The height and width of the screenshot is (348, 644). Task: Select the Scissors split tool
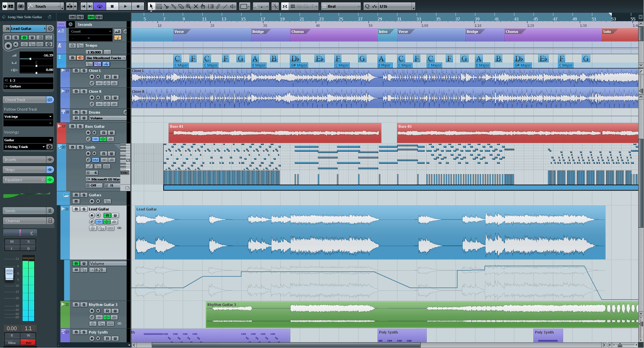pos(166,6)
